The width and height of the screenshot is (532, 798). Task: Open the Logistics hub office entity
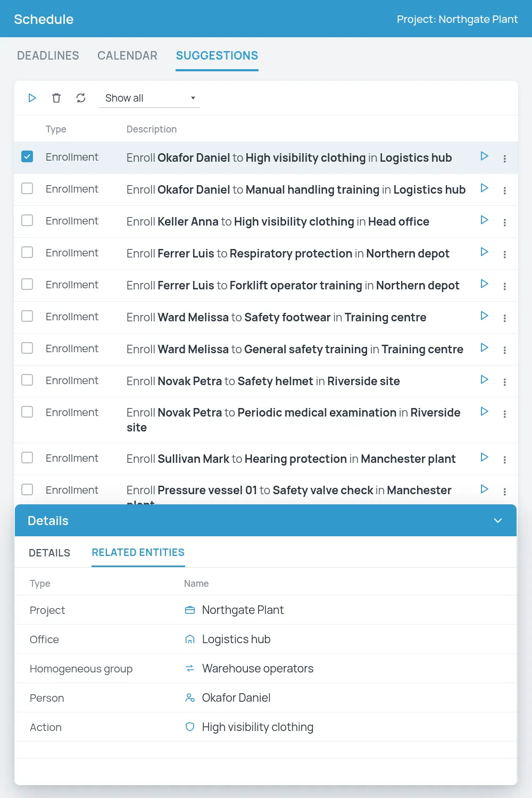pyautogui.click(x=236, y=639)
